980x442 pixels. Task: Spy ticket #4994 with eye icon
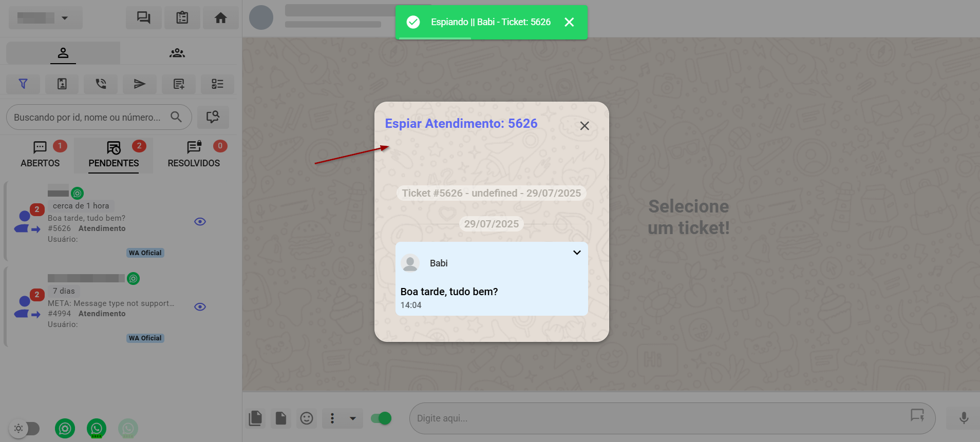tap(200, 307)
